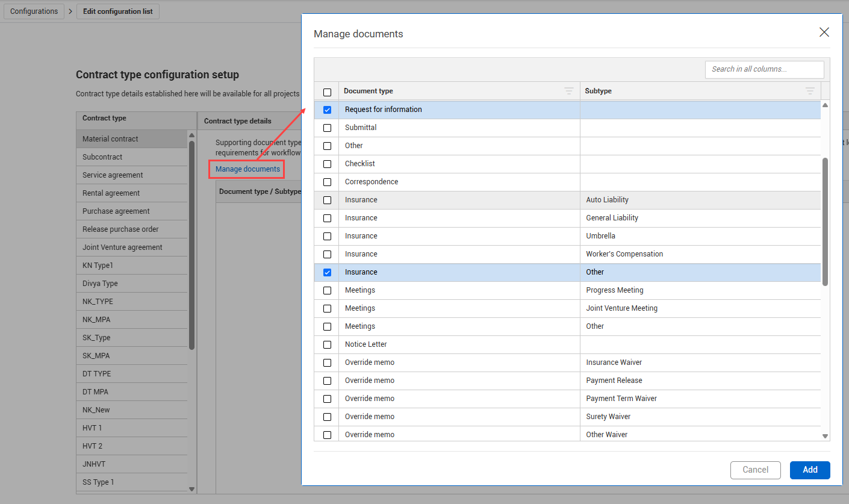
Task: Open Document type column filter icon
Action: (568, 91)
